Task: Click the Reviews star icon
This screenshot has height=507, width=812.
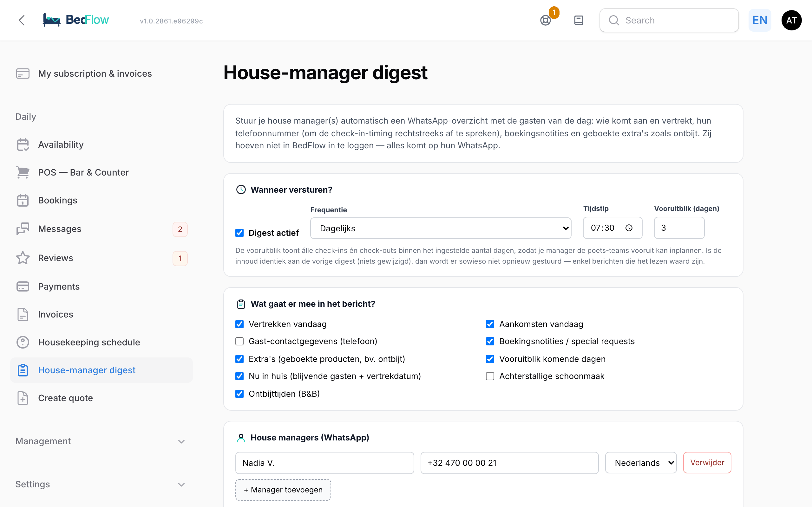Action: point(23,258)
